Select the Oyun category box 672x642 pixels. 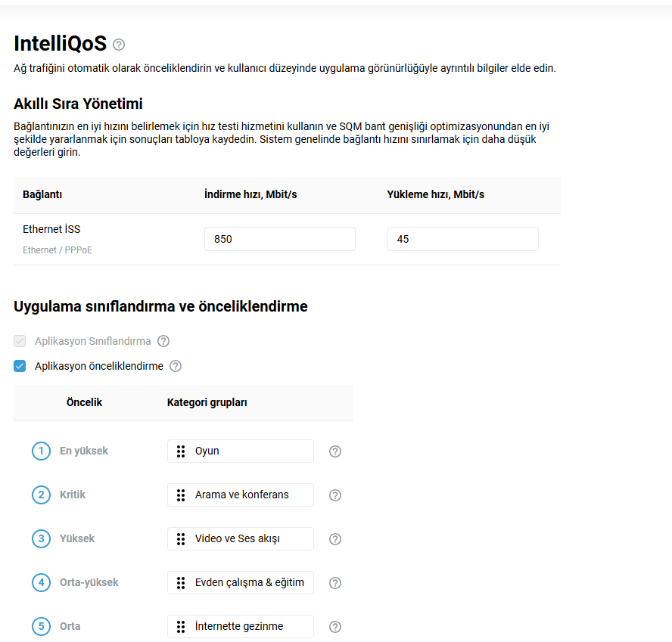tap(241, 451)
